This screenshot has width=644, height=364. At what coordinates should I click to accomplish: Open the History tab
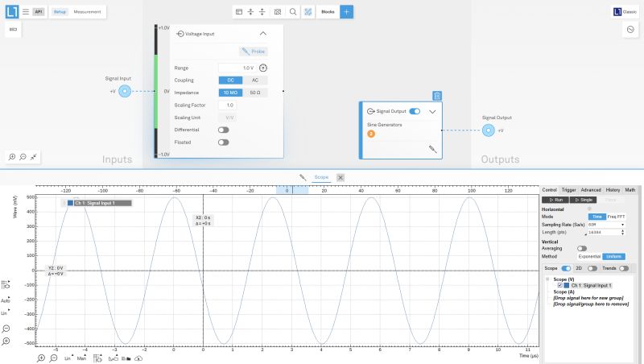point(613,190)
